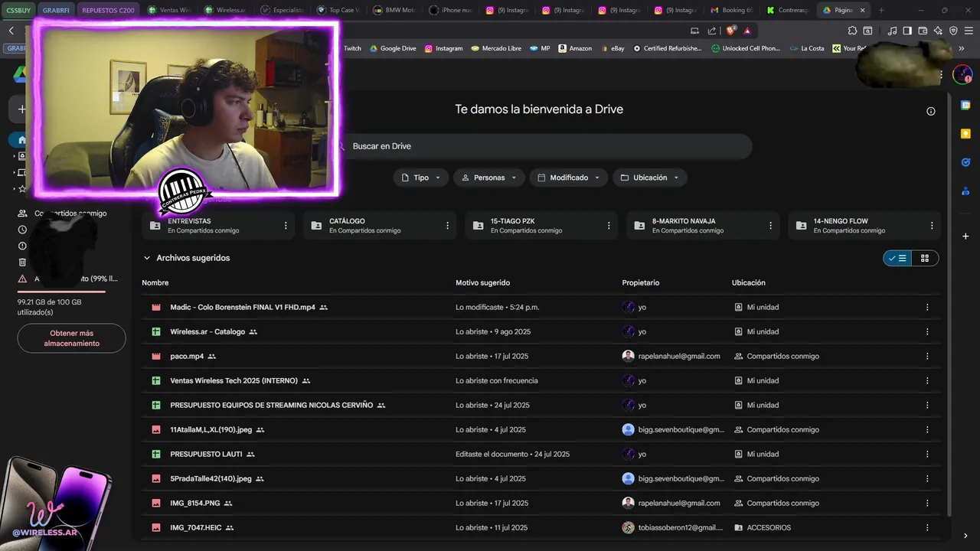Open the Recent clock icon in sidebar
The image size is (980, 551).
click(22, 230)
